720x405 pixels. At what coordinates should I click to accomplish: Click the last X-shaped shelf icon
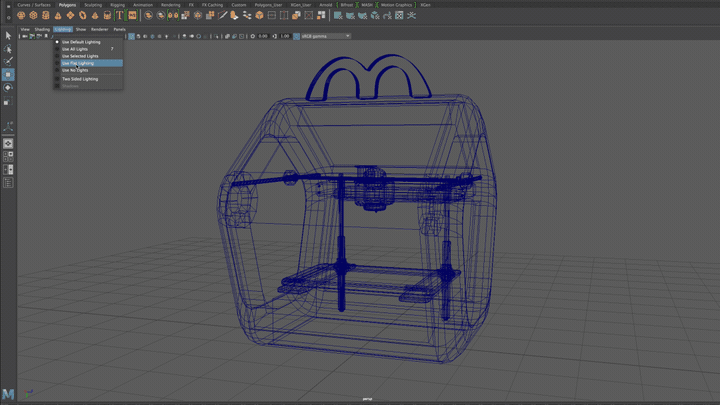[x=411, y=16]
